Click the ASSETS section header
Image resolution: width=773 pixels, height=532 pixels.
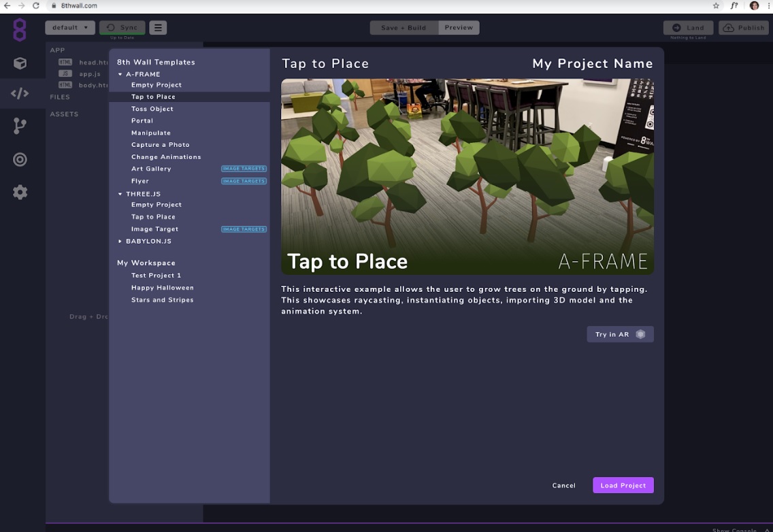click(x=64, y=114)
